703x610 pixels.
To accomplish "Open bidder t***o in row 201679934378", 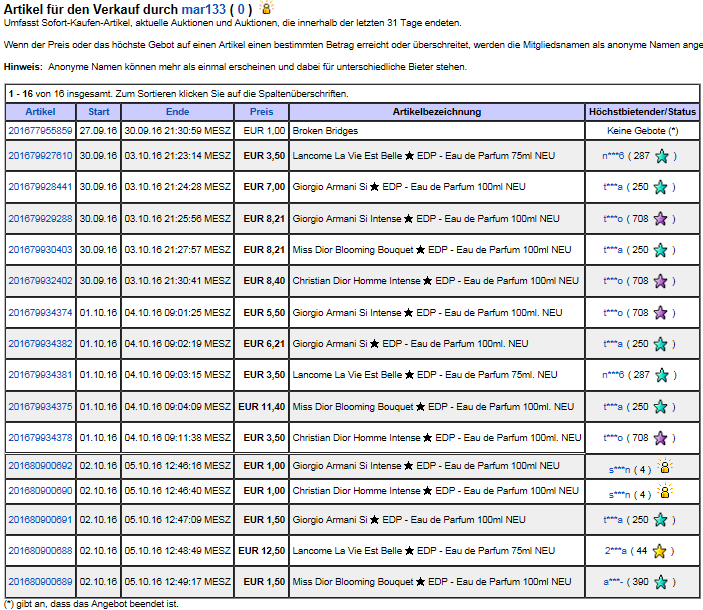I will point(613,437).
